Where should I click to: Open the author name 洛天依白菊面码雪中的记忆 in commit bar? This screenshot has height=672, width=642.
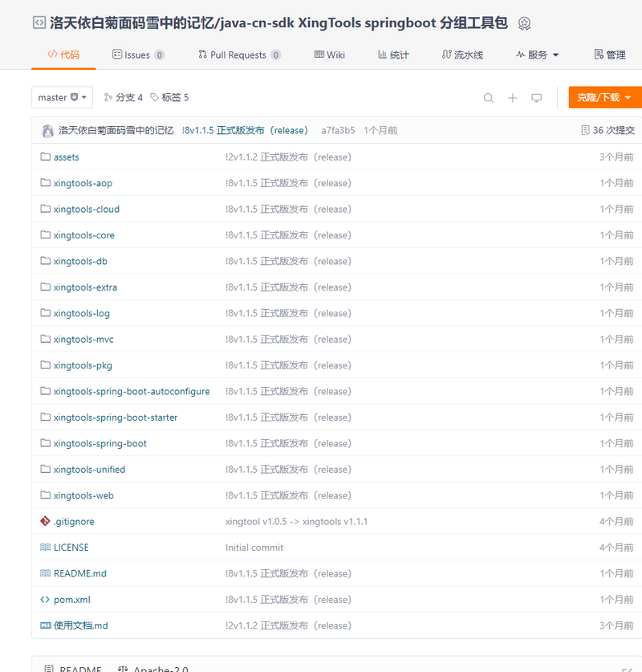(116, 130)
